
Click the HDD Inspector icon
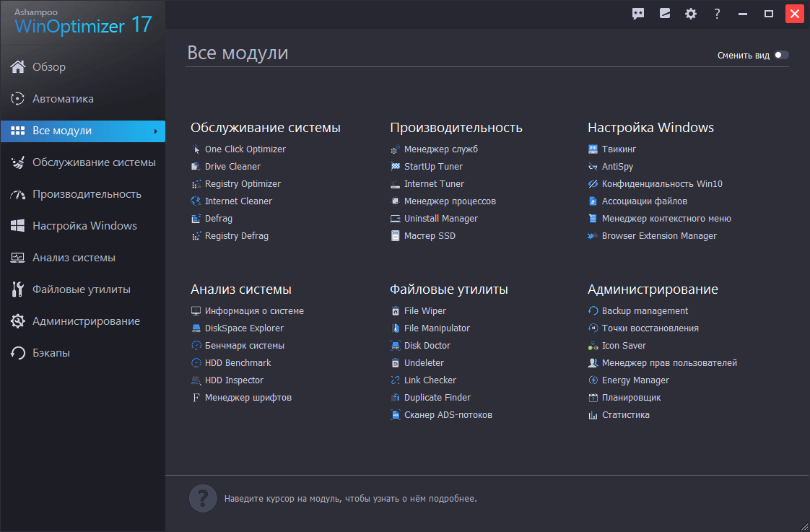tap(196, 380)
